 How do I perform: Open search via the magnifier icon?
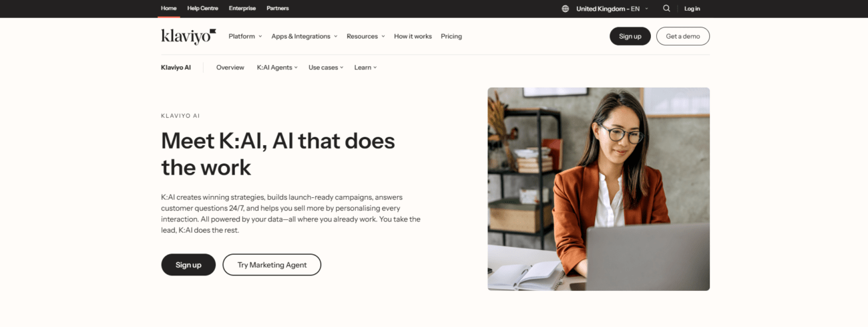666,9
